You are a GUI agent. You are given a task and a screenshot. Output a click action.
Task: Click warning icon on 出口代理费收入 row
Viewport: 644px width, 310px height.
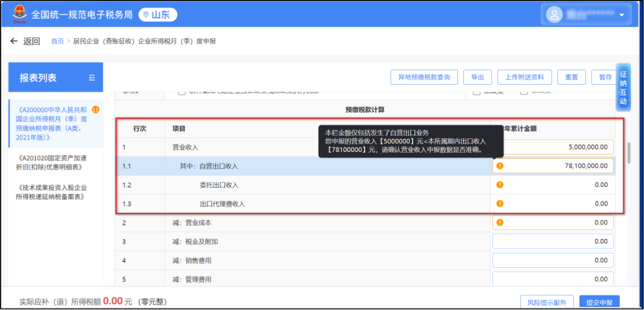point(500,204)
